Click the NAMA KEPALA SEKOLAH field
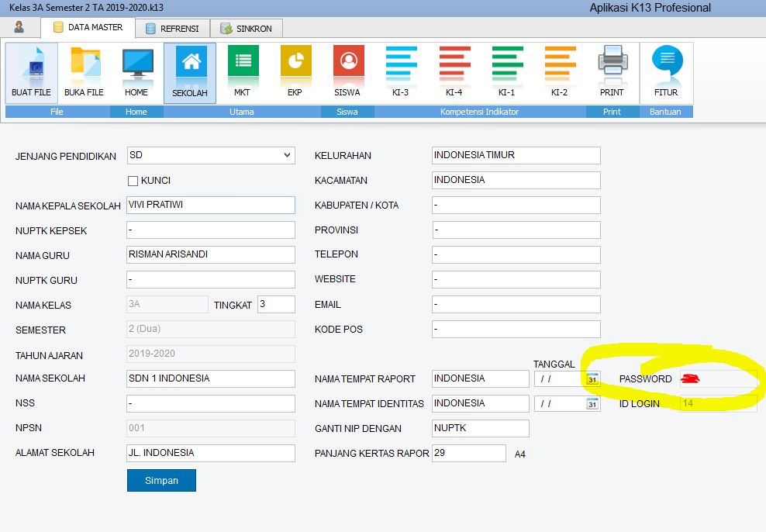Viewport: 766px width, 532px height. pos(210,206)
